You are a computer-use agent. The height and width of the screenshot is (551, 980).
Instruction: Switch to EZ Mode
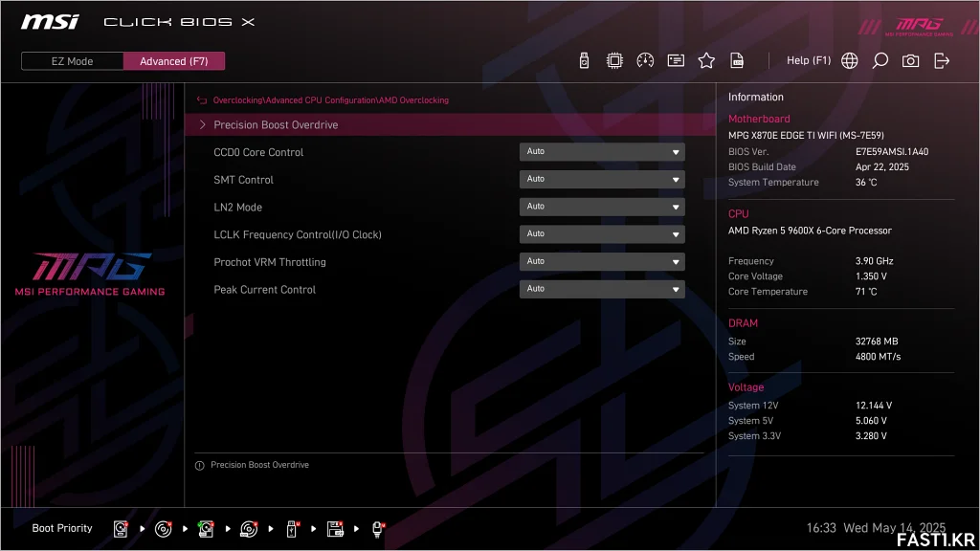(x=72, y=61)
